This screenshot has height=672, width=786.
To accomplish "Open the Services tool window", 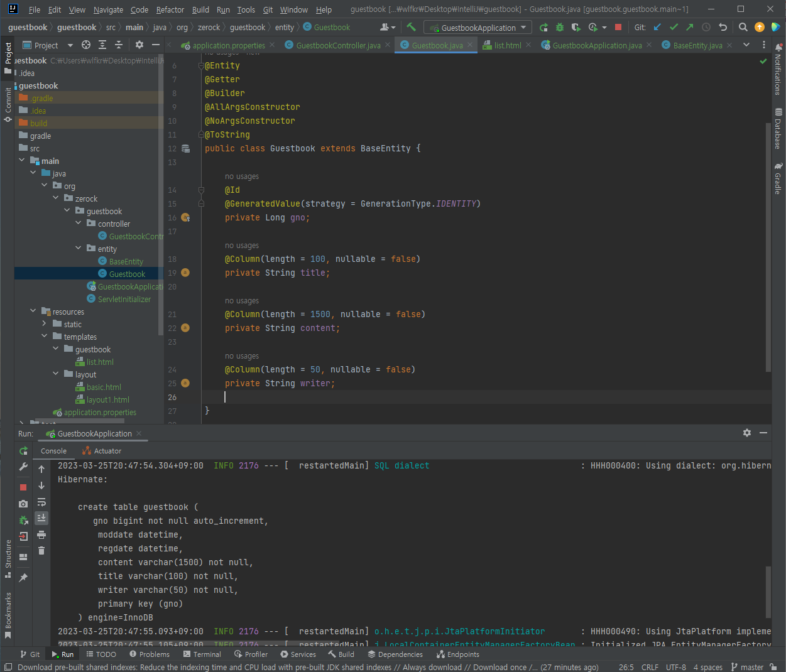I will click(298, 654).
